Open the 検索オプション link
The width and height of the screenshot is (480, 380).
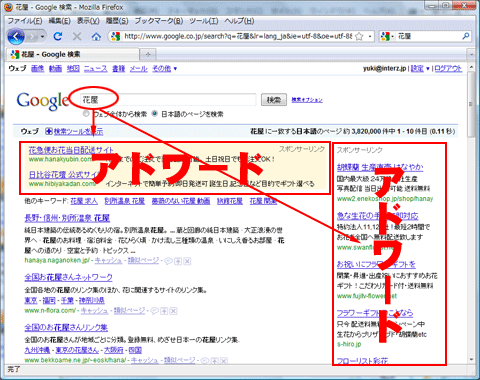[307, 100]
